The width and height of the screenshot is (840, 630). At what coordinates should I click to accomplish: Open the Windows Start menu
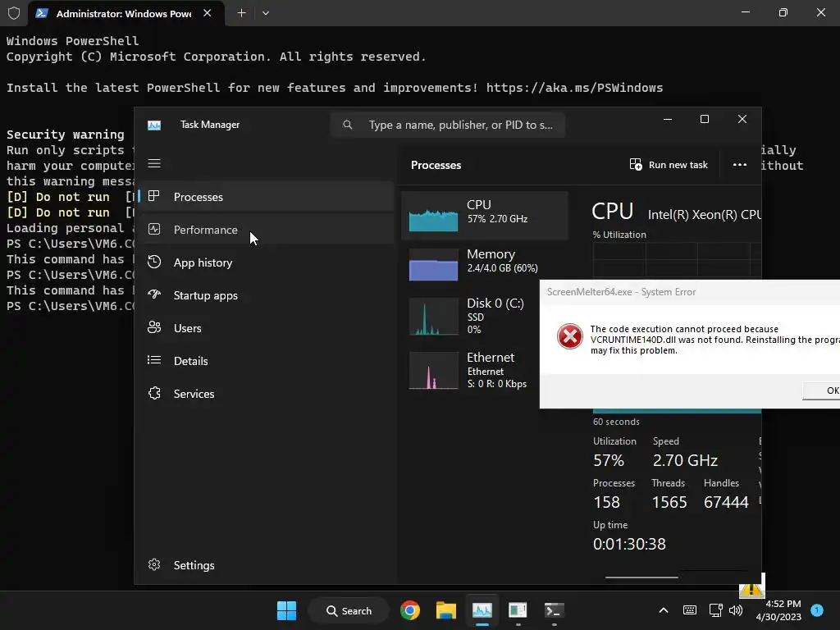[x=286, y=610]
